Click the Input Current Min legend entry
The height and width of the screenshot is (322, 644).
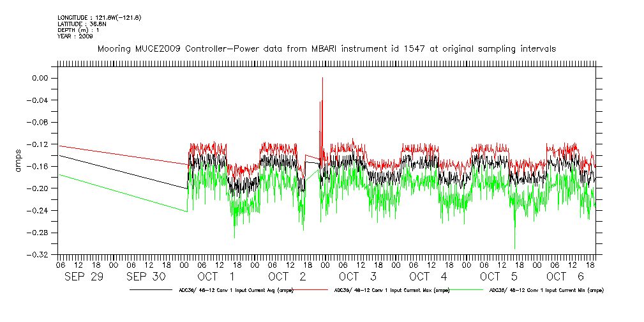point(546,290)
